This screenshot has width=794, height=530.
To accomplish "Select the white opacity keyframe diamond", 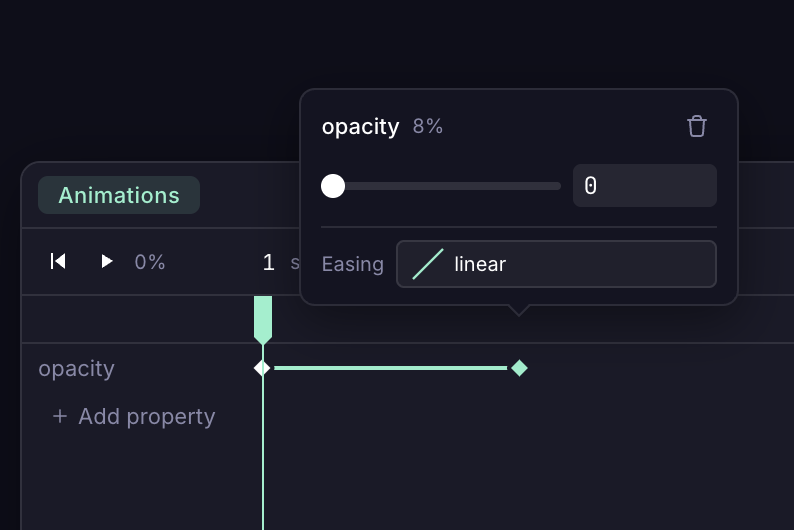I will 262,368.
